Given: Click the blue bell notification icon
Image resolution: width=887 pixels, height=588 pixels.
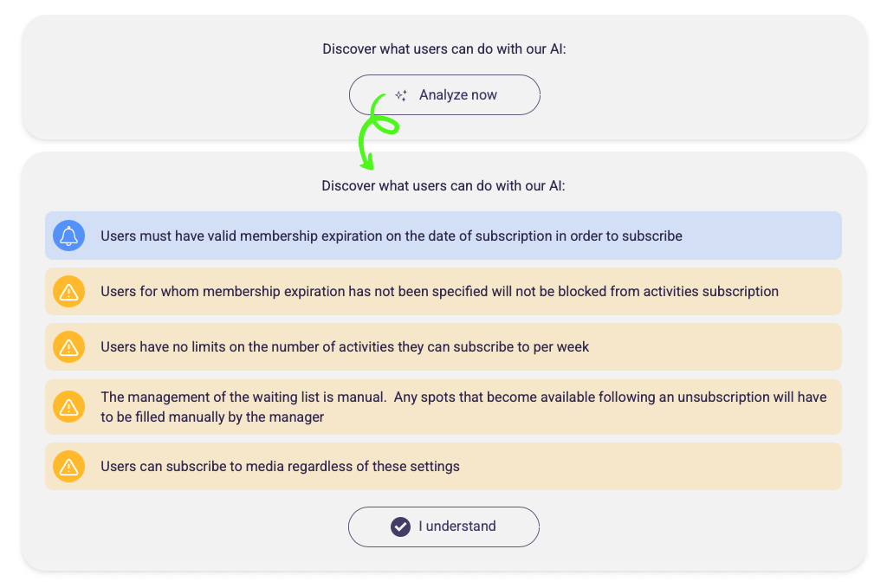Looking at the screenshot, I should 68,236.
